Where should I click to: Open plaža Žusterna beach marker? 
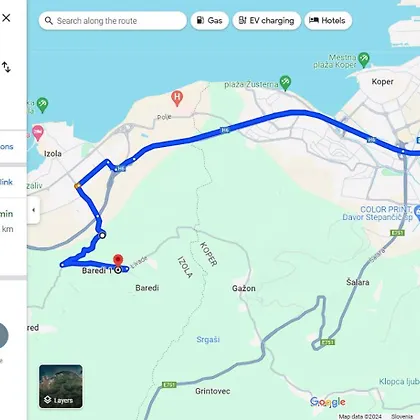pos(285,83)
